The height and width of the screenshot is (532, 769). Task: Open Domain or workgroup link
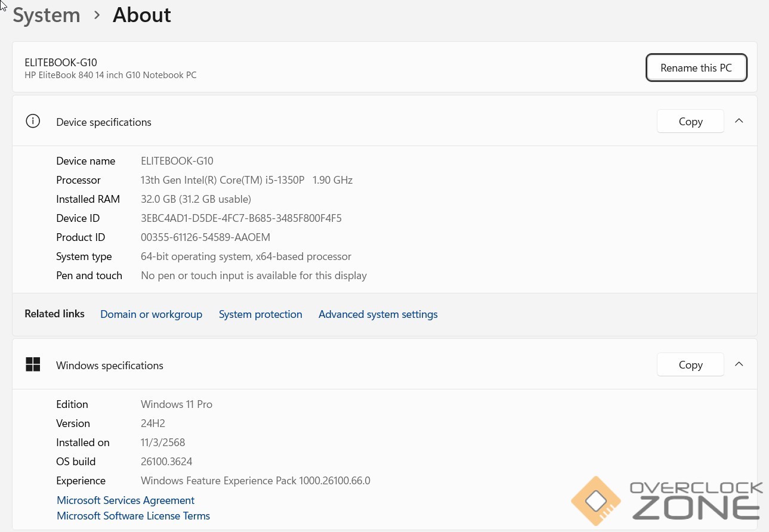pos(151,314)
